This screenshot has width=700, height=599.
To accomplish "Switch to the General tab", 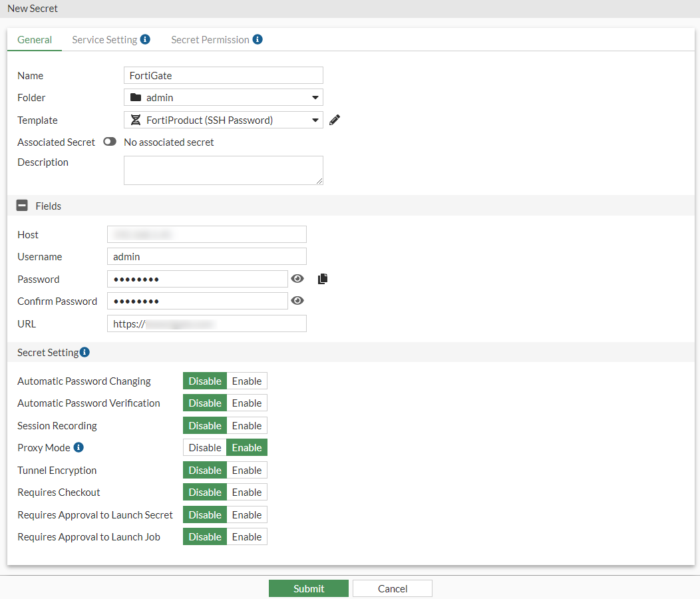I will pyautogui.click(x=34, y=39).
